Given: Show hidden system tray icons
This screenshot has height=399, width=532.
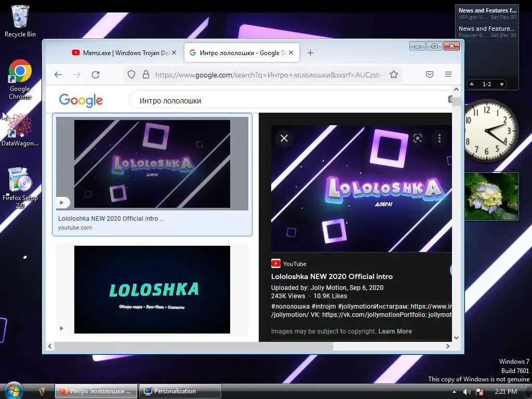Looking at the screenshot, I should coord(454,392).
